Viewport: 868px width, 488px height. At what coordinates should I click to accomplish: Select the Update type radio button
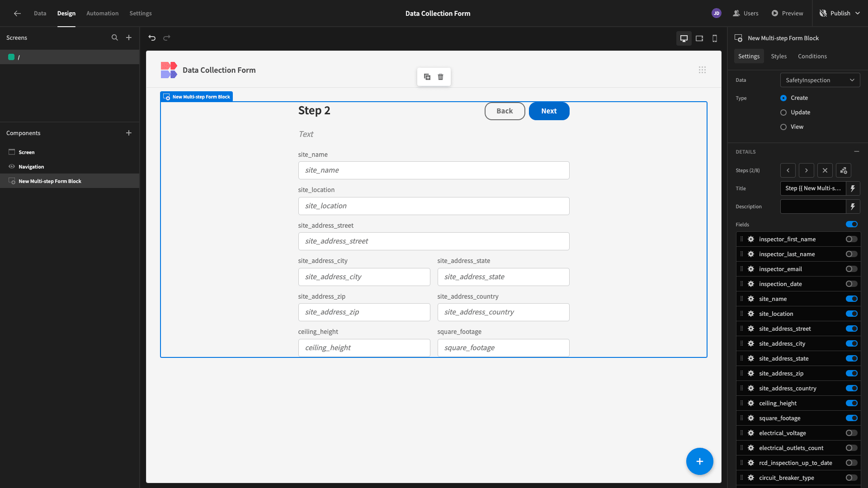point(783,113)
